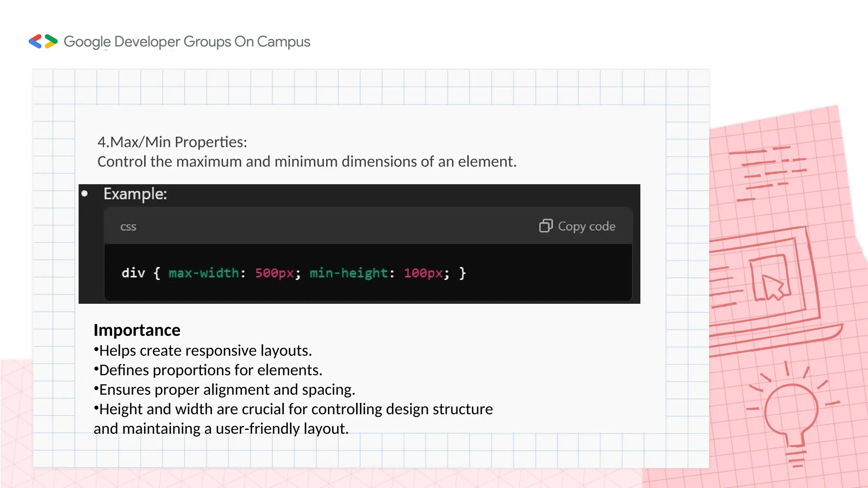Click the copy icon beside Copy code
The height and width of the screenshot is (488, 868).
[545, 226]
